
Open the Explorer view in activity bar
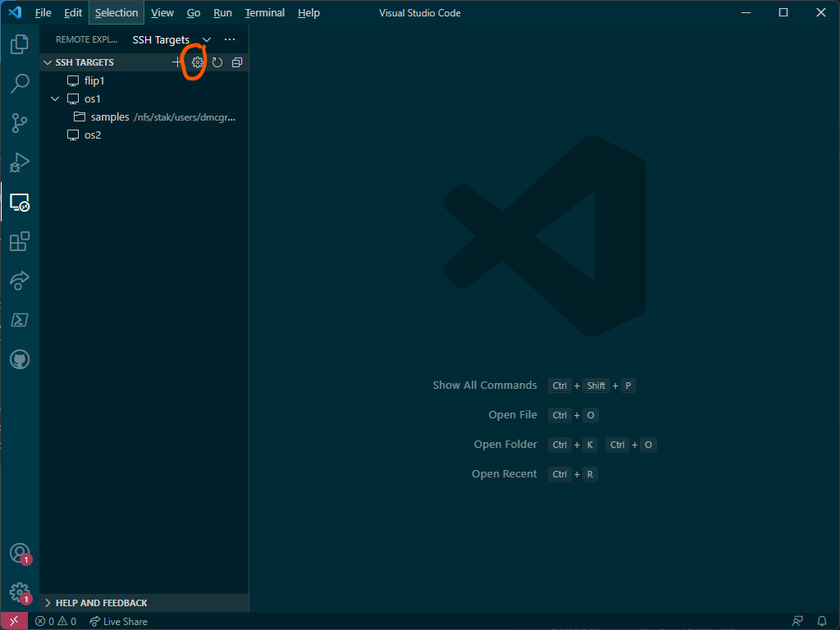[x=20, y=44]
